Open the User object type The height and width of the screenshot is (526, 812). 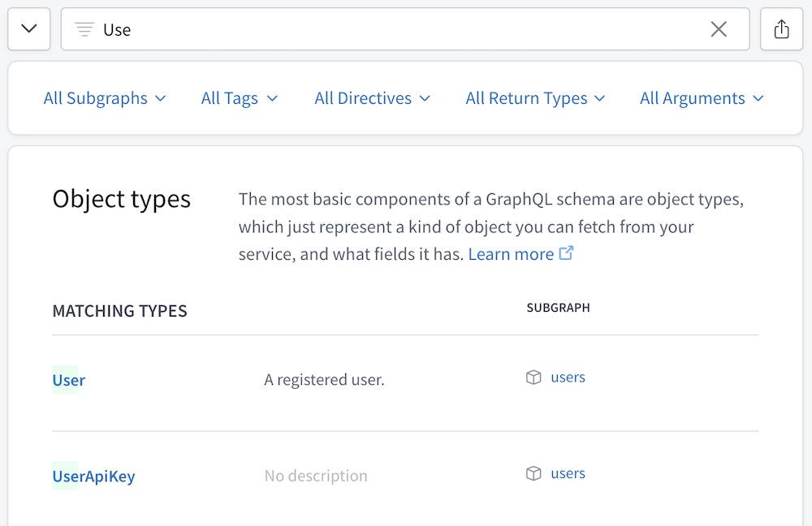68,380
